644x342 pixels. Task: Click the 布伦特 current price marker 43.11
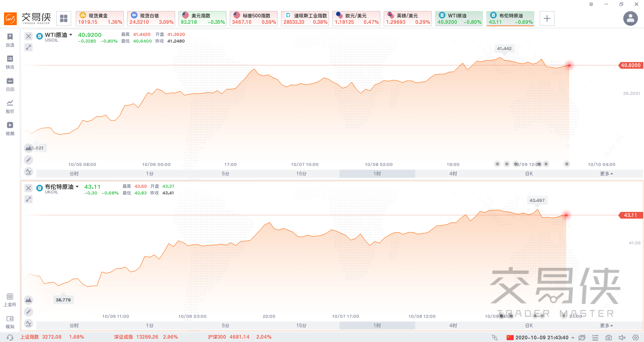coord(631,215)
